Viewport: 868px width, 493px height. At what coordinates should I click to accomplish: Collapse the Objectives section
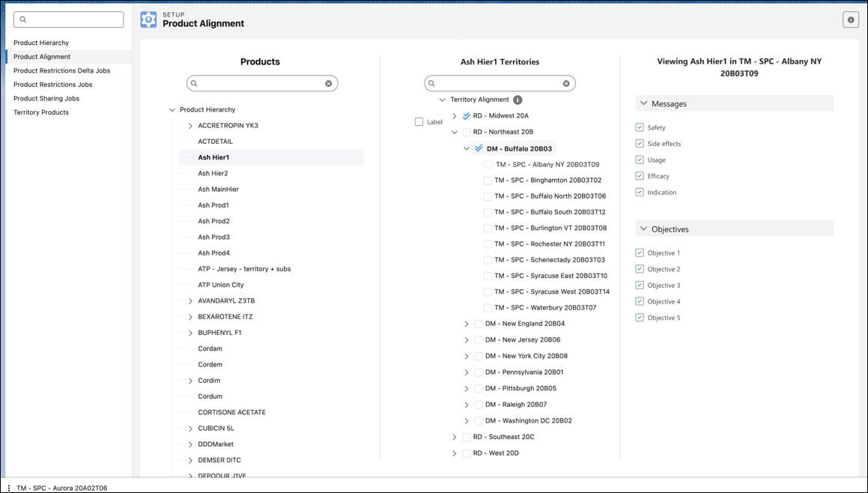[644, 229]
